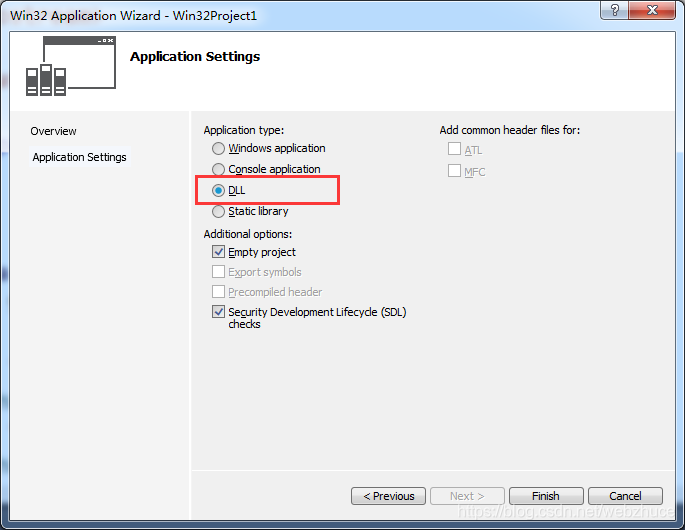Cancel the Win32 Application Wizard
This screenshot has height=530, width=685.
tap(625, 496)
